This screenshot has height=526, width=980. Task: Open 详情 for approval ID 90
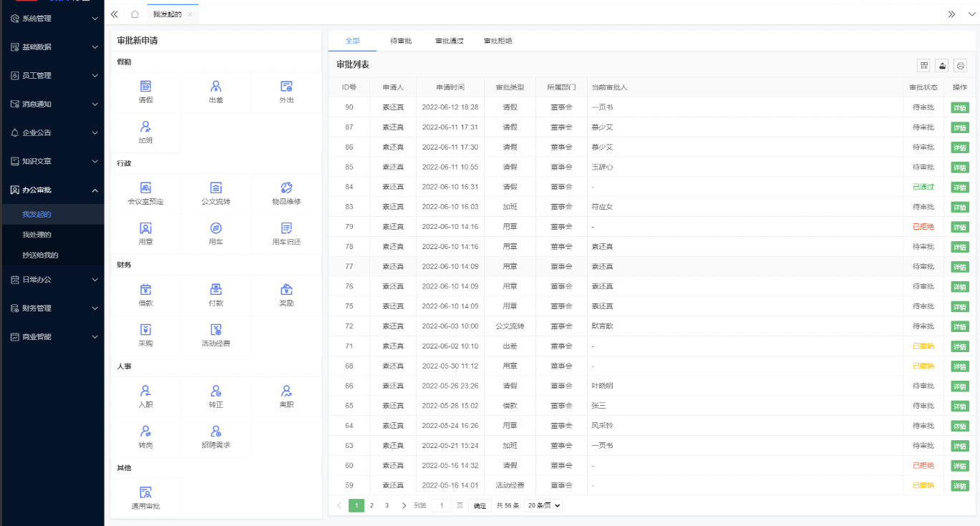959,107
